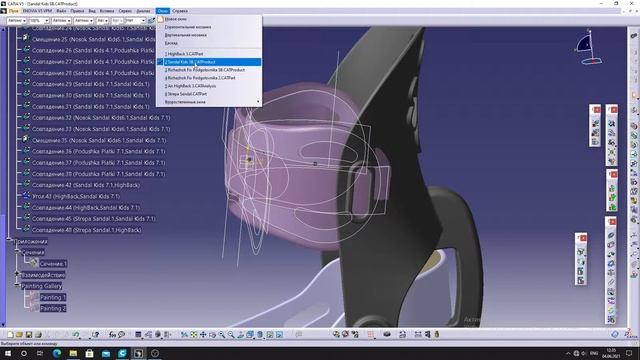Click the Normal View icon
This screenshot has width=640, height=360.
pos(240,335)
